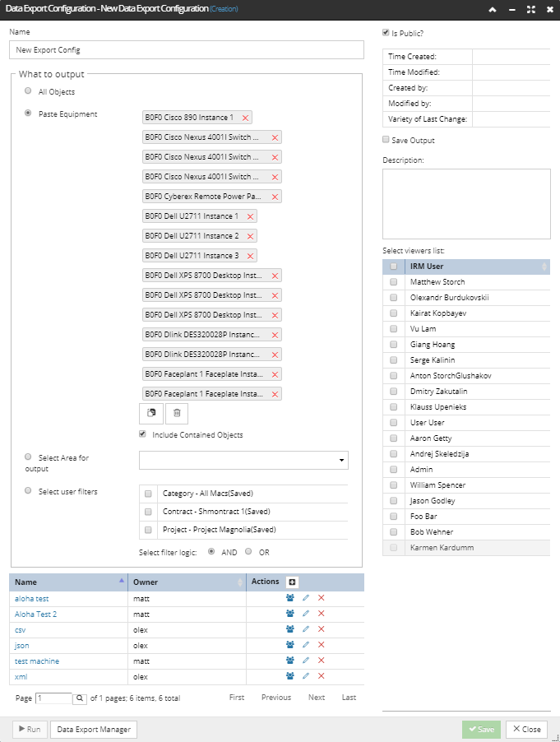Click the Save button
Screen dimensions: 560x742
(481, 729)
